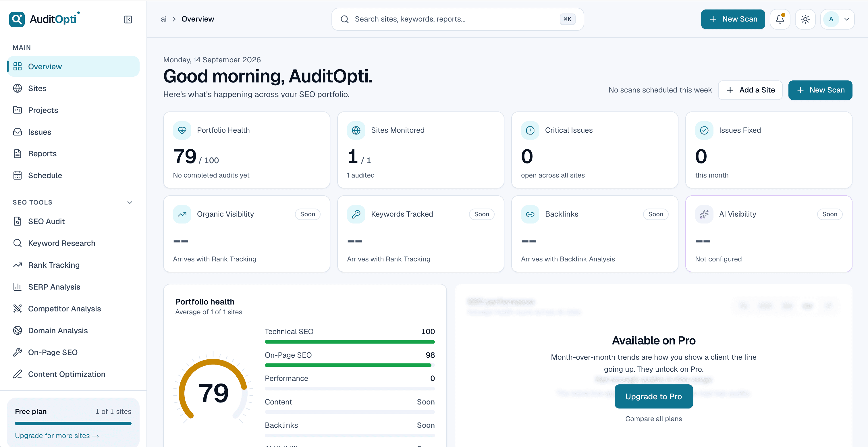Viewport: 868px width, 447px height.
Task: Focus the Search sites, keywords, reports field
Action: [458, 19]
